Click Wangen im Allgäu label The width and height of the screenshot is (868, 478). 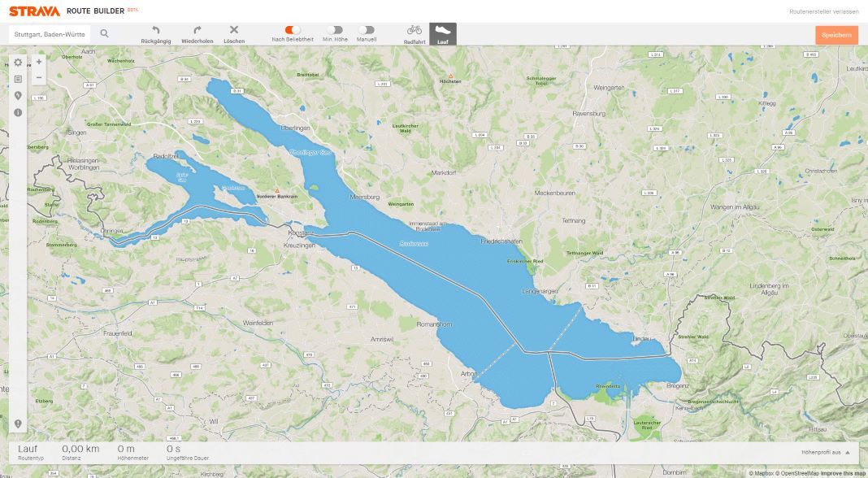[736, 207]
